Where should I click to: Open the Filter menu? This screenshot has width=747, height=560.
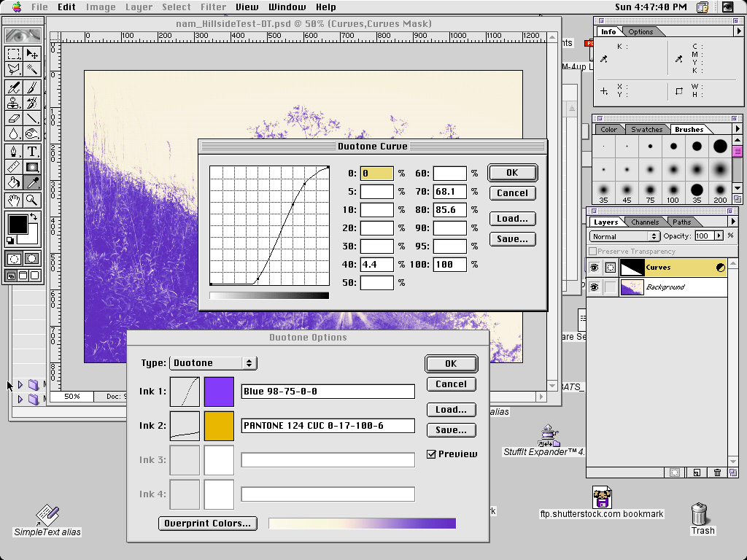pyautogui.click(x=214, y=7)
